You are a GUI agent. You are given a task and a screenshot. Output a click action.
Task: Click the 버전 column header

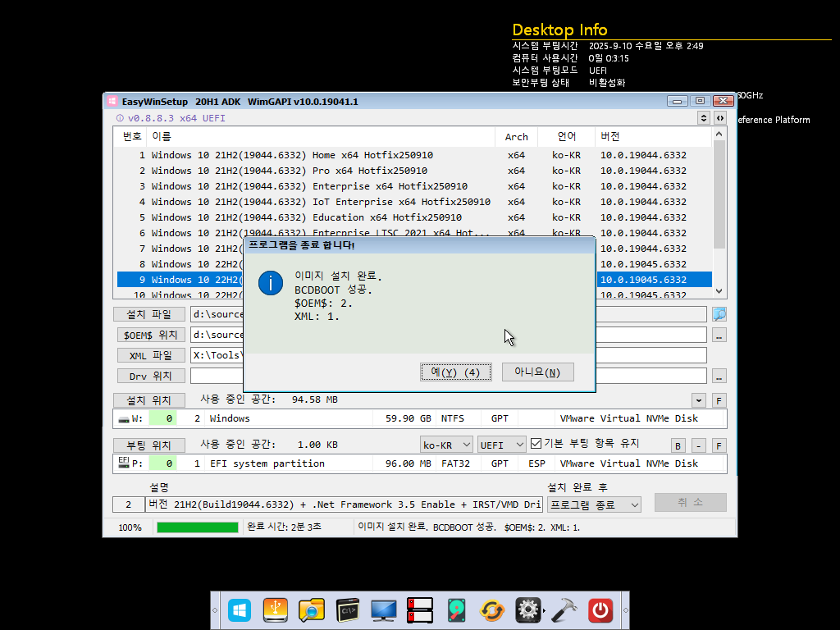point(653,137)
